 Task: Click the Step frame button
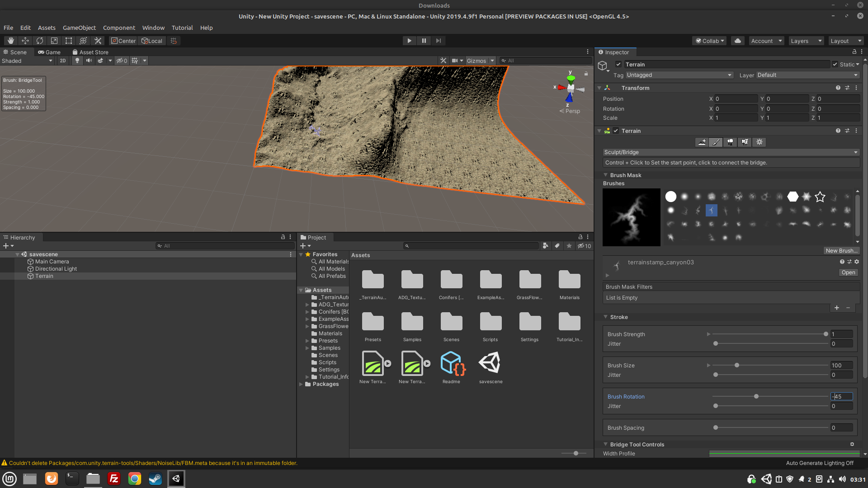pos(438,41)
